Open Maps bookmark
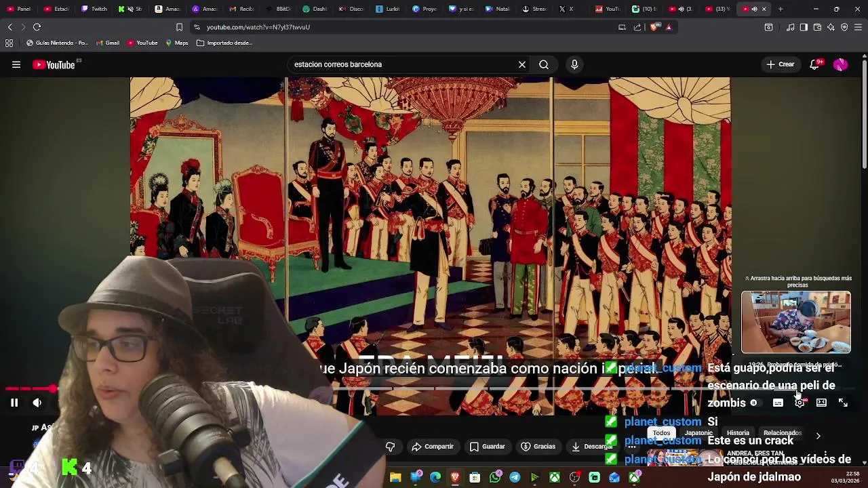 click(x=176, y=43)
